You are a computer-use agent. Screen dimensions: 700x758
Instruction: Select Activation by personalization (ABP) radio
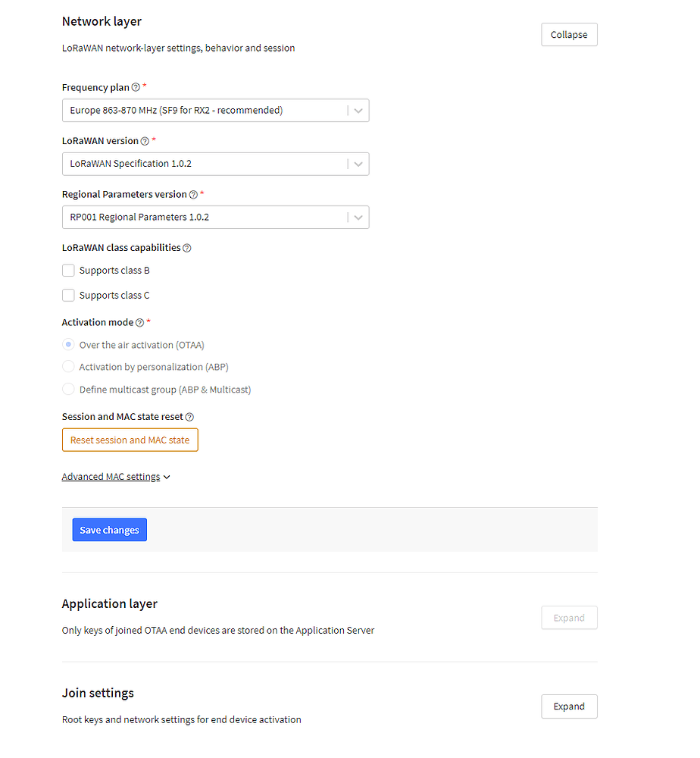(x=69, y=367)
